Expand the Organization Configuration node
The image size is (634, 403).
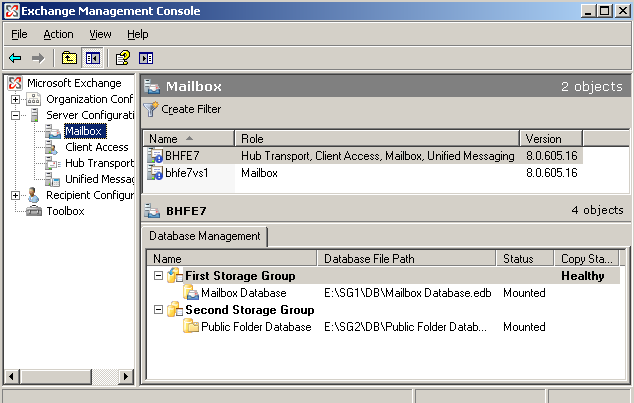tap(15, 99)
